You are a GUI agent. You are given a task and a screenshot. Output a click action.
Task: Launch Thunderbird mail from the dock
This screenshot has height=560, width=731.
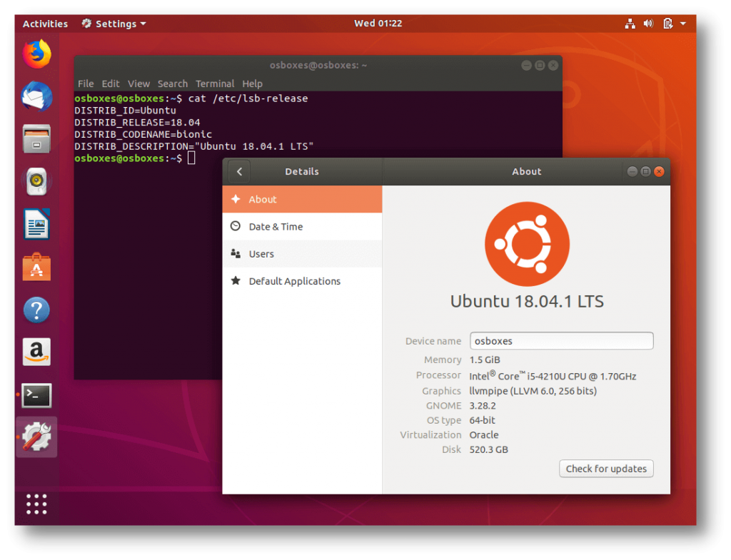36,96
